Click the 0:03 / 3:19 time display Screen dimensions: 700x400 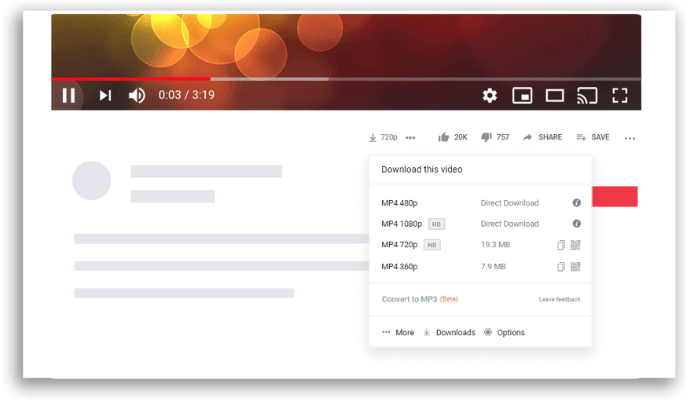186,95
